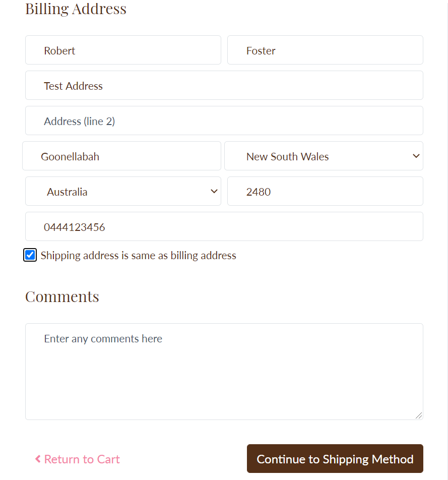Click the country dropdown arrow
The image size is (448, 480).
click(214, 191)
